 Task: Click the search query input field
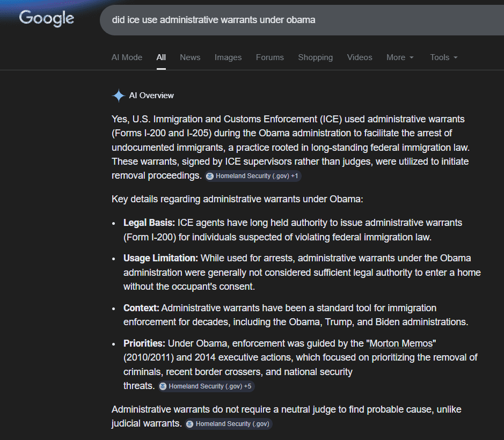pyautogui.click(x=302, y=20)
